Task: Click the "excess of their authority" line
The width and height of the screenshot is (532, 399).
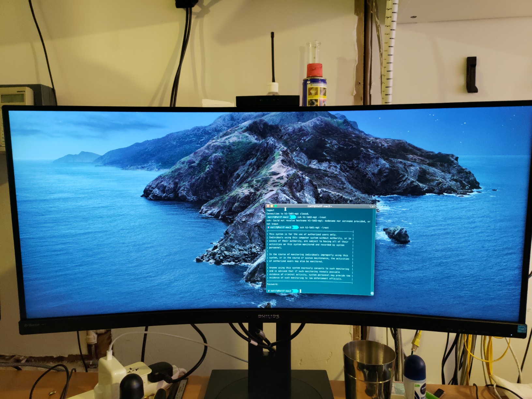Action: pos(309,241)
